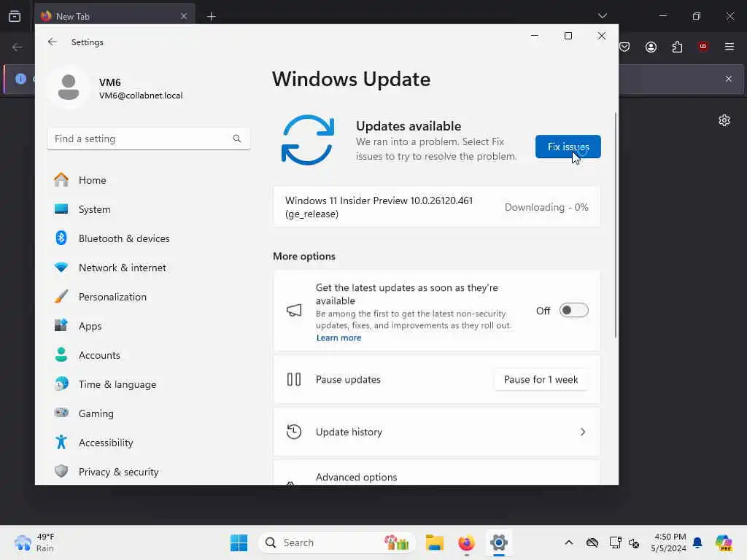This screenshot has width=747, height=560.
Task: Click the Settings back arrow
Action: coord(53,42)
